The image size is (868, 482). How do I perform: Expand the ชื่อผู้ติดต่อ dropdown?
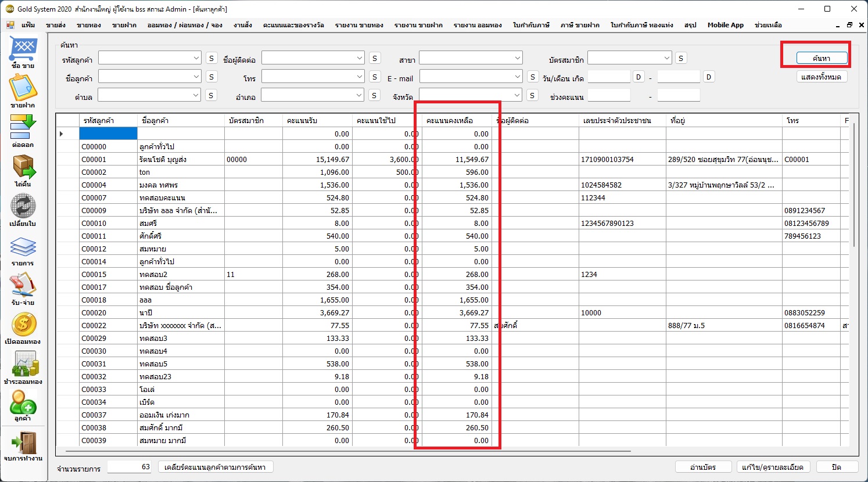coord(360,58)
